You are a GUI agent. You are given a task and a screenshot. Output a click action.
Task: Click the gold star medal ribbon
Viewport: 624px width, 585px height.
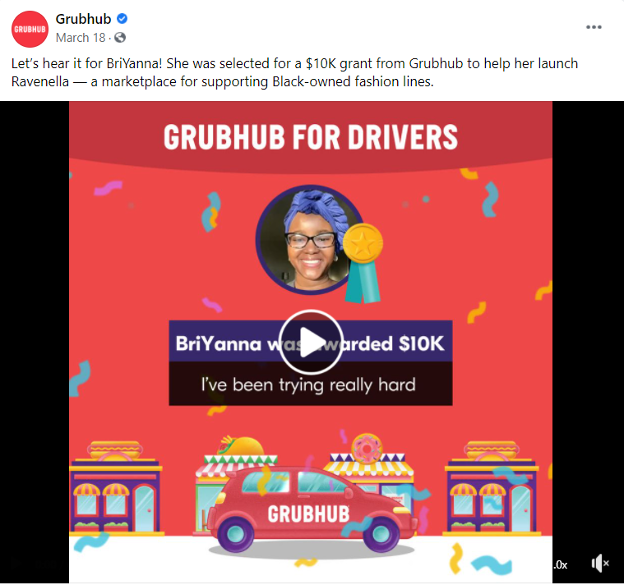tap(363, 263)
